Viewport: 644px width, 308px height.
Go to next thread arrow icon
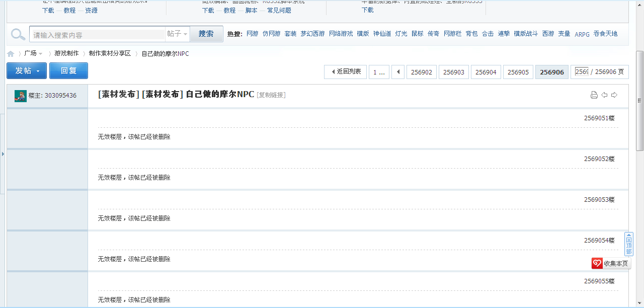(614, 95)
